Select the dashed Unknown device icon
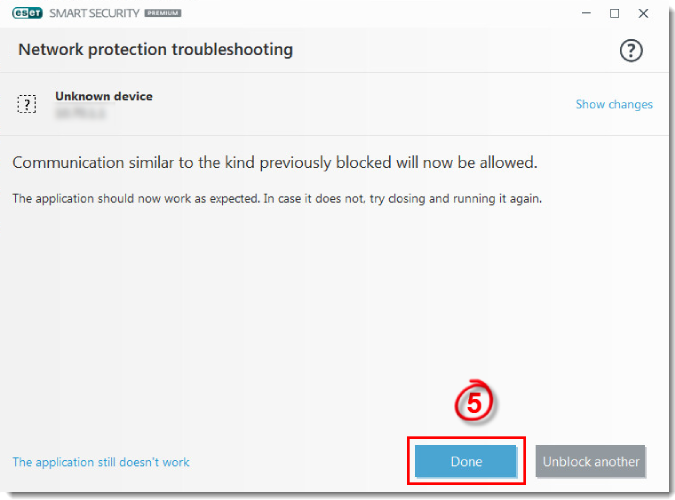This screenshot has width=675, height=500. (27, 104)
